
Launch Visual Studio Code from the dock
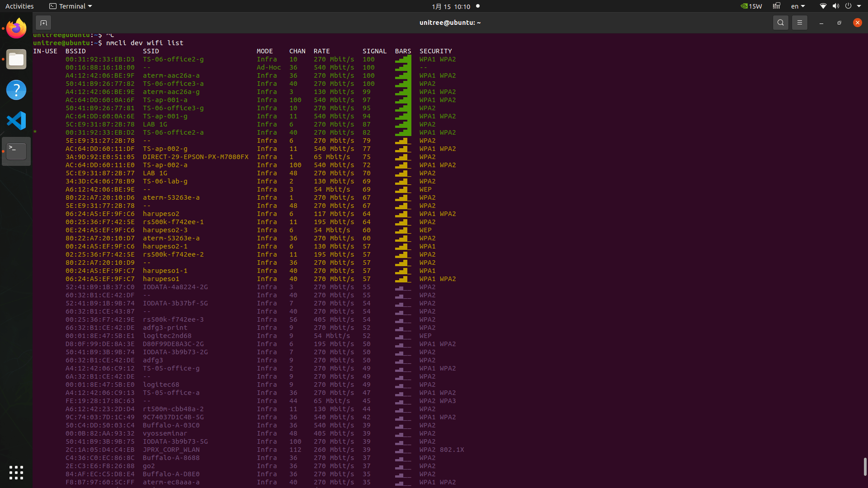coord(16,121)
